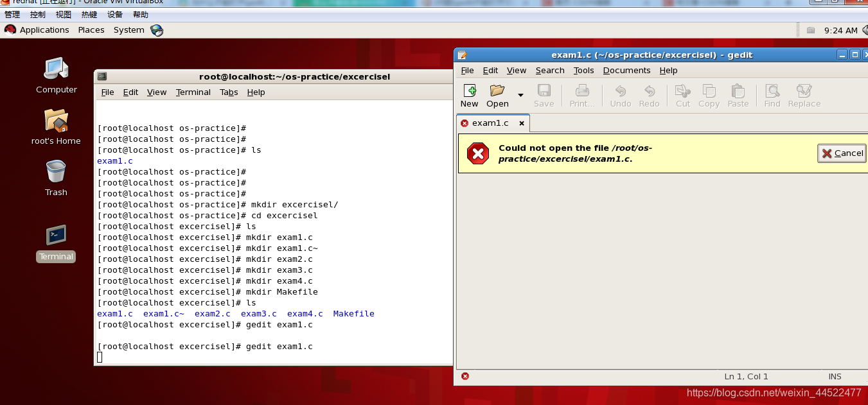Open gedit Documents menu
This screenshot has height=405, width=868.
click(x=626, y=71)
